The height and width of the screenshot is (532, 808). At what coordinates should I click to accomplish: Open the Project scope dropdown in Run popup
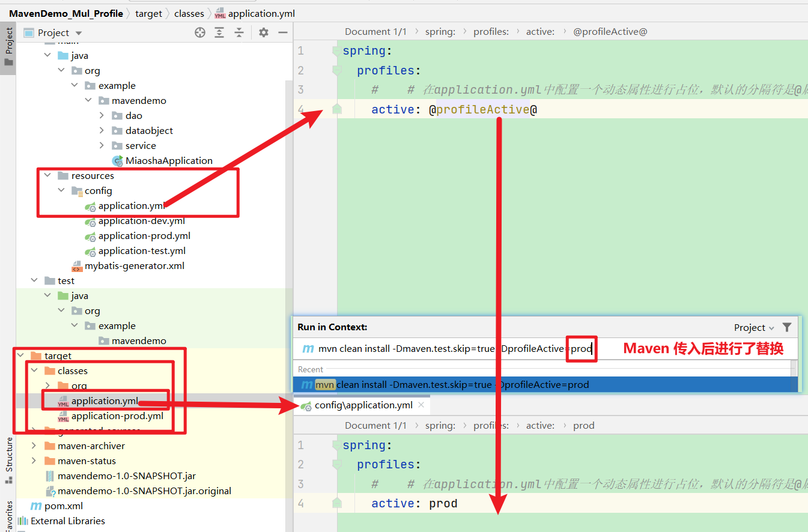[754, 327]
